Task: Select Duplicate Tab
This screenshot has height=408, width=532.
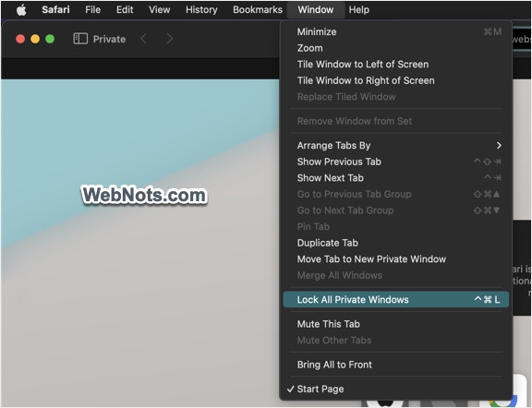Action: 395,243
